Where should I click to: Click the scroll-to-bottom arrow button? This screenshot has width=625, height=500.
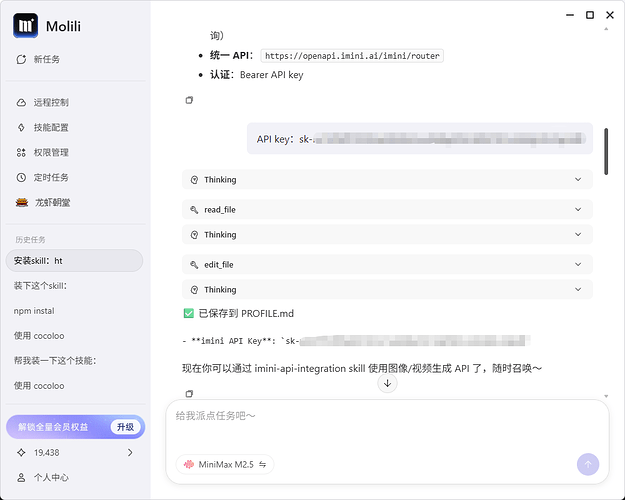coord(387,384)
